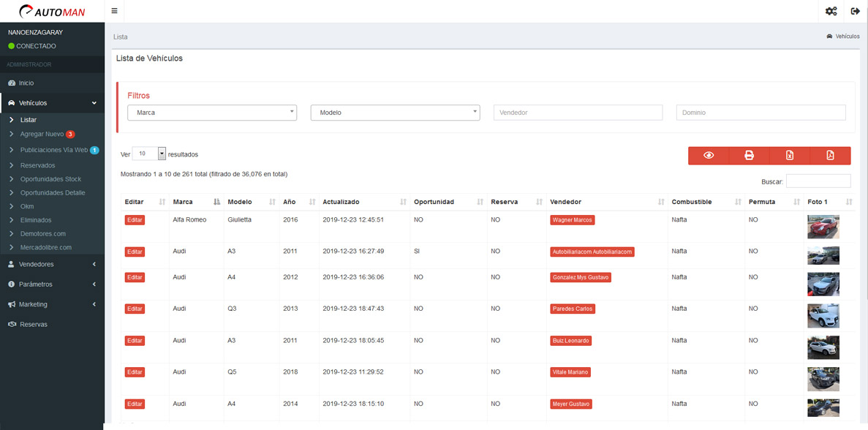This screenshot has height=430, width=868.
Task: Export list with PDF icon button
Action: 830,156
